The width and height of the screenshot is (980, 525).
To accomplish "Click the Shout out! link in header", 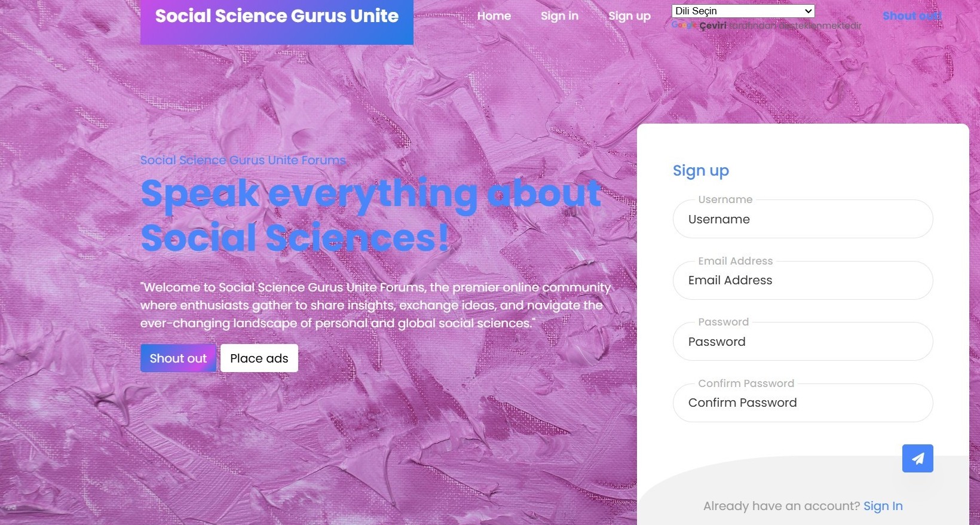I will 911,16.
